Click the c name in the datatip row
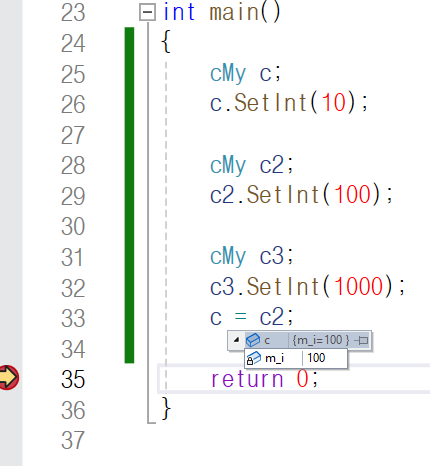The height and width of the screenshot is (466, 430). (x=267, y=341)
